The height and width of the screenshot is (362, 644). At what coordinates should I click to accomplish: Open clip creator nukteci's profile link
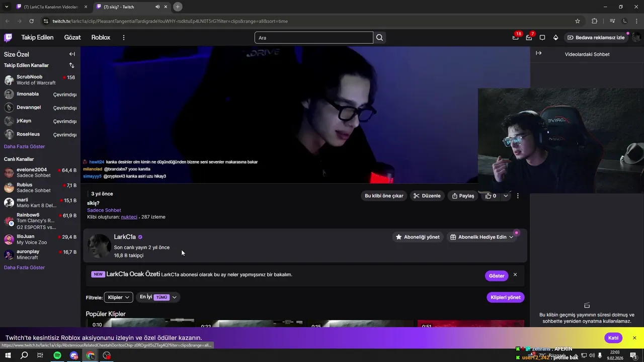pyautogui.click(x=129, y=217)
